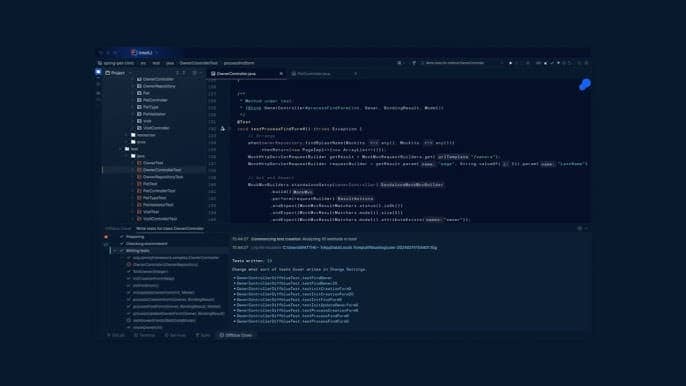Collapse the Writing tests node
The image size is (686, 386).
pos(115,251)
